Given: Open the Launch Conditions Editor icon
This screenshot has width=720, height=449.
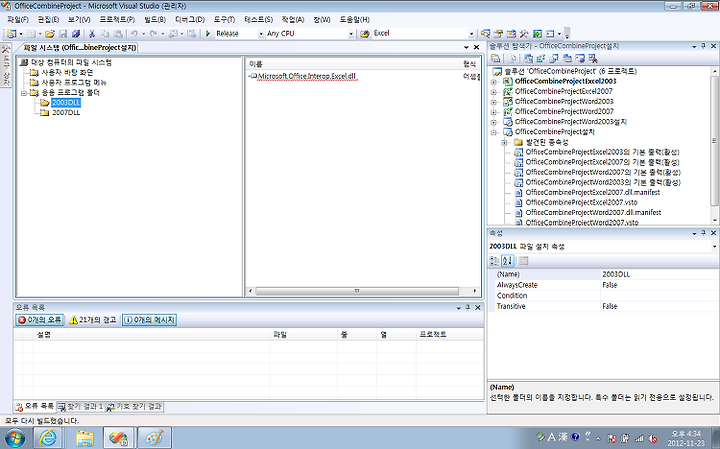Looking at the screenshot, I should coord(593,58).
